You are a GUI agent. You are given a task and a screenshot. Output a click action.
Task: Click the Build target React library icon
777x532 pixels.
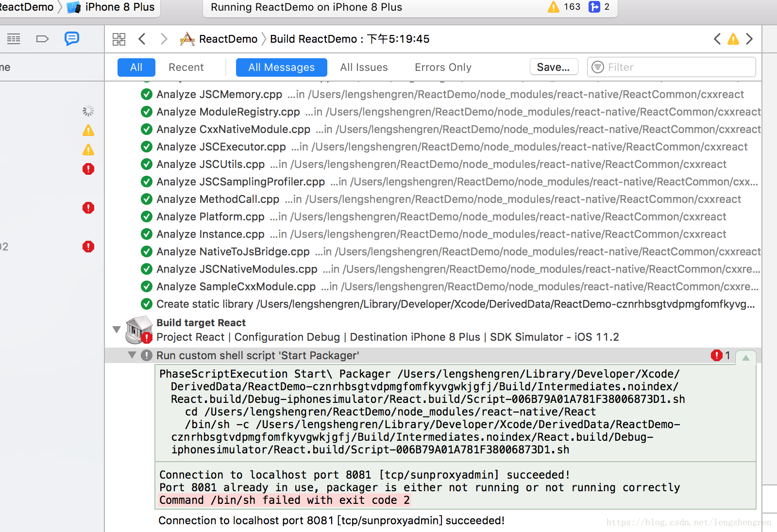point(139,330)
